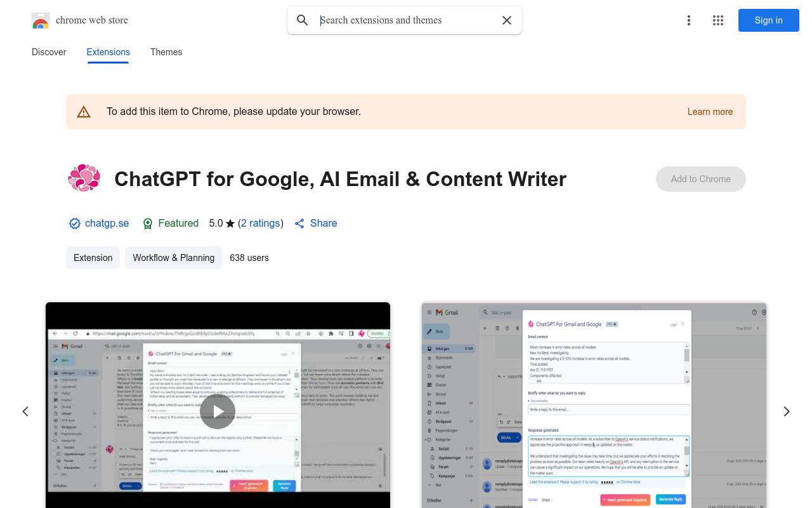Click the verified badge icon beside chatgp.se

point(75,224)
